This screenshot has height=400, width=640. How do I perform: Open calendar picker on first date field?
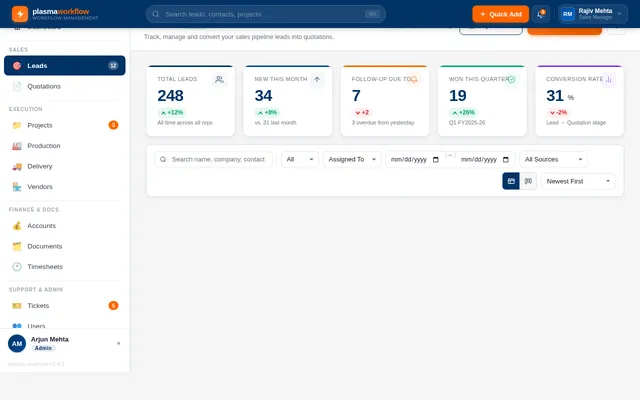(x=435, y=159)
